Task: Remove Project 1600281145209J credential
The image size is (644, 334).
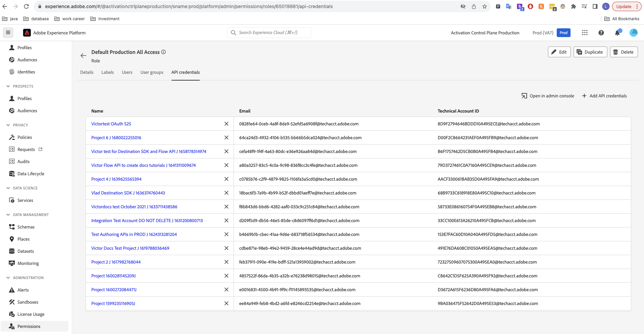Action: 226,276
